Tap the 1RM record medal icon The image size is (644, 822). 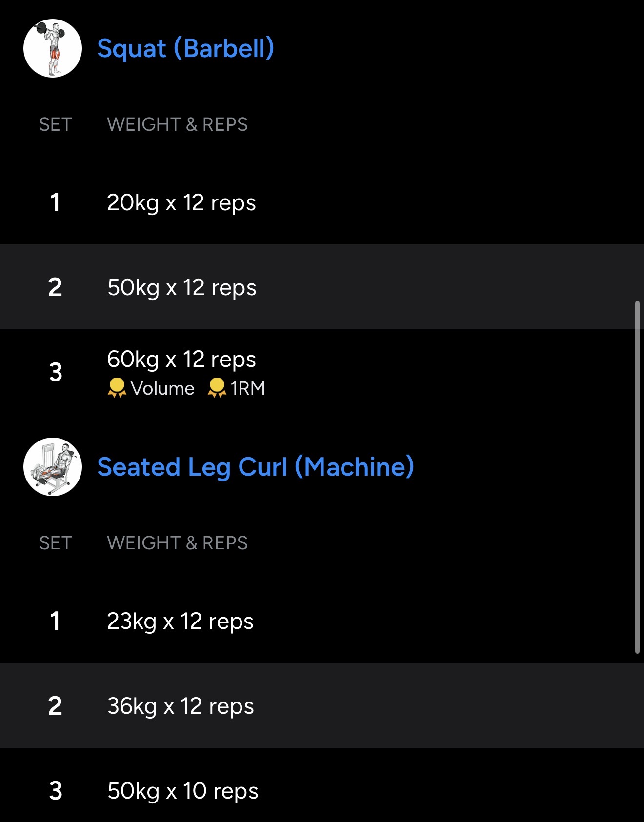point(217,388)
